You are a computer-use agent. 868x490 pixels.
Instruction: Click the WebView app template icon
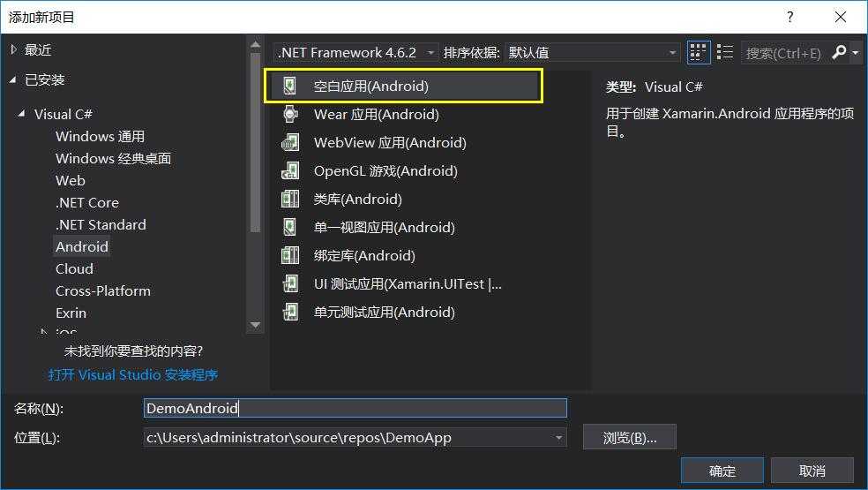click(289, 142)
